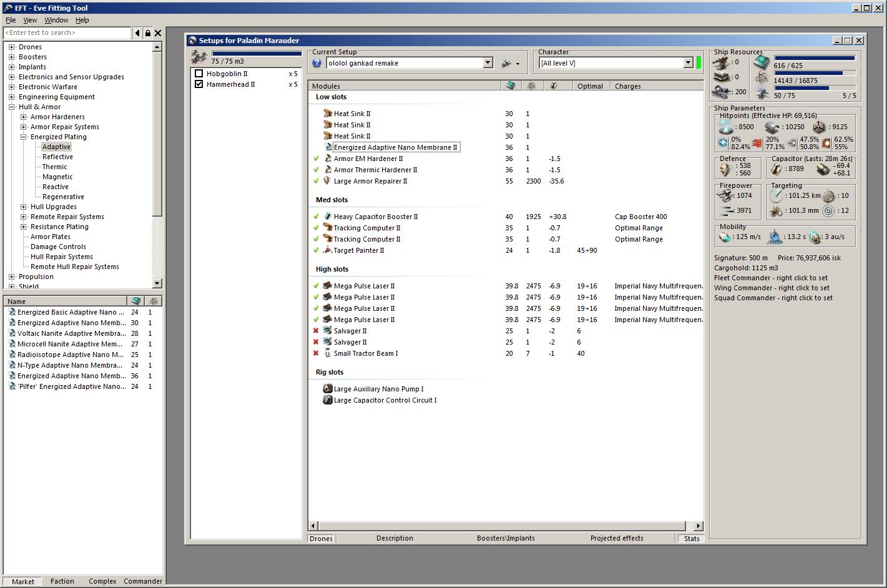The height and width of the screenshot is (588, 887).
Task: Click the shield hitpoints icon
Action: [x=726, y=127]
